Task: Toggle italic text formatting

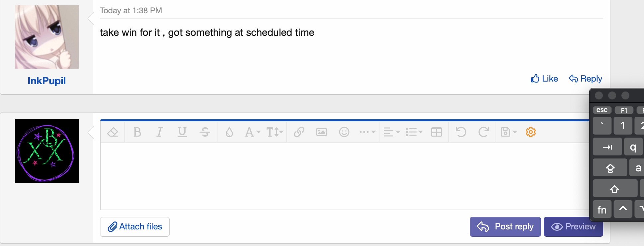Action: (159, 132)
